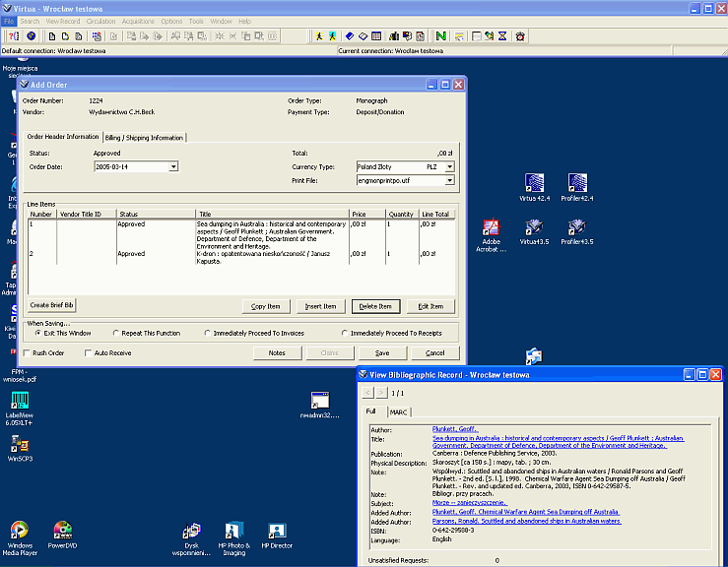The height and width of the screenshot is (567, 728).
Task: Select line item 1 Sea dumping row
Action: click(x=241, y=235)
